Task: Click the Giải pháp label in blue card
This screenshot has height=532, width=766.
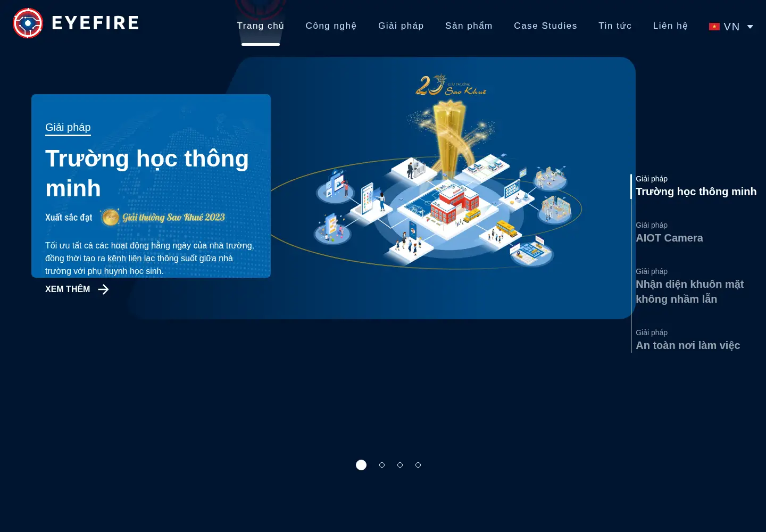Action: 68,127
